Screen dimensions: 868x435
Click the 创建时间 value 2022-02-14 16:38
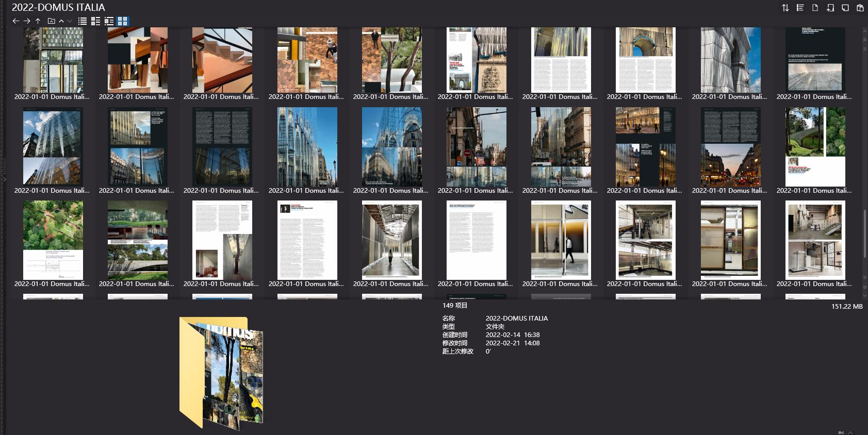(x=513, y=335)
